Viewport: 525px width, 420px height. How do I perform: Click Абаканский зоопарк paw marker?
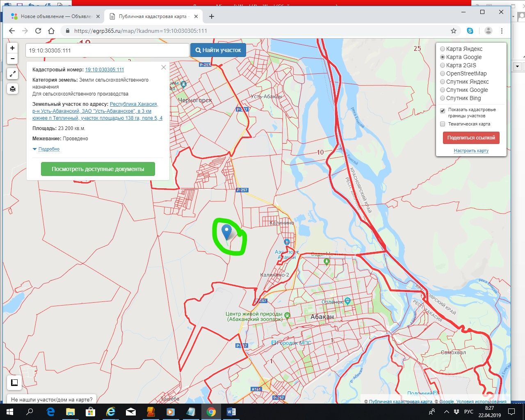click(x=287, y=315)
